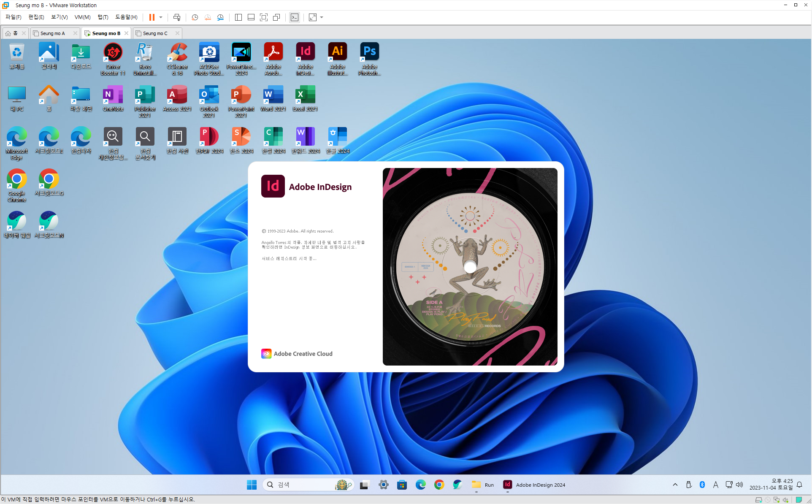Screen dimensions: 812x504
Task: Click the Windows Start button
Action: pyautogui.click(x=252, y=485)
